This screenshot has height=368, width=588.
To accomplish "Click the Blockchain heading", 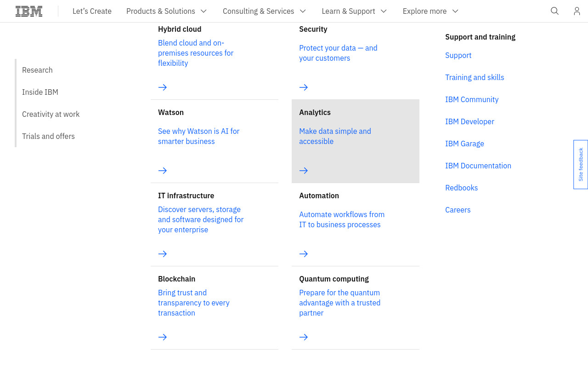I will click(x=177, y=279).
